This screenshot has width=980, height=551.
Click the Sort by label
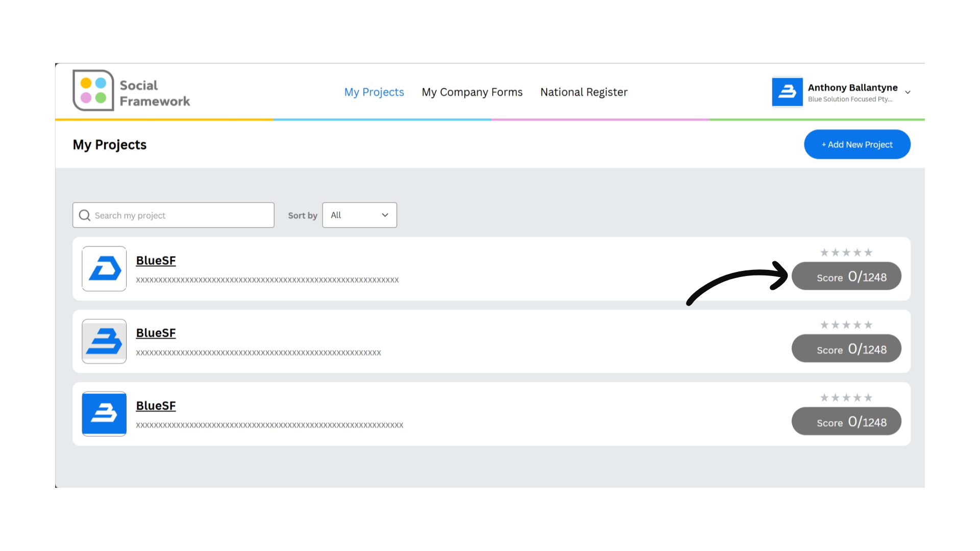coord(303,215)
